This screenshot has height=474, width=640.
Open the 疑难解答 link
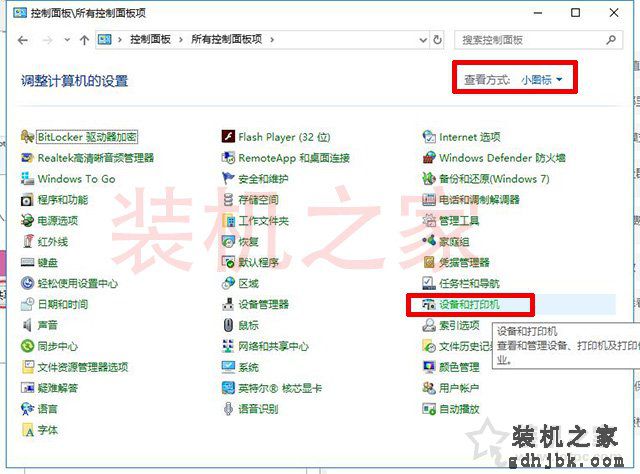coord(58,387)
